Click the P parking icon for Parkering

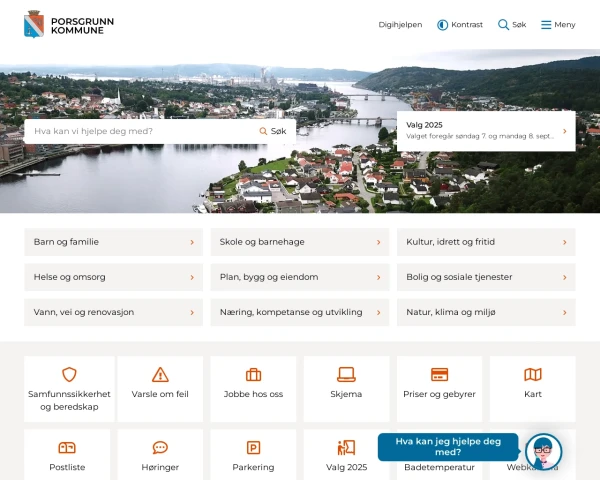click(x=253, y=447)
